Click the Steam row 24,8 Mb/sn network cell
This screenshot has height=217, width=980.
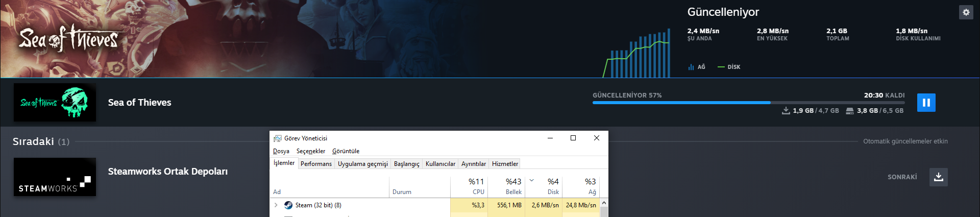[581, 205]
